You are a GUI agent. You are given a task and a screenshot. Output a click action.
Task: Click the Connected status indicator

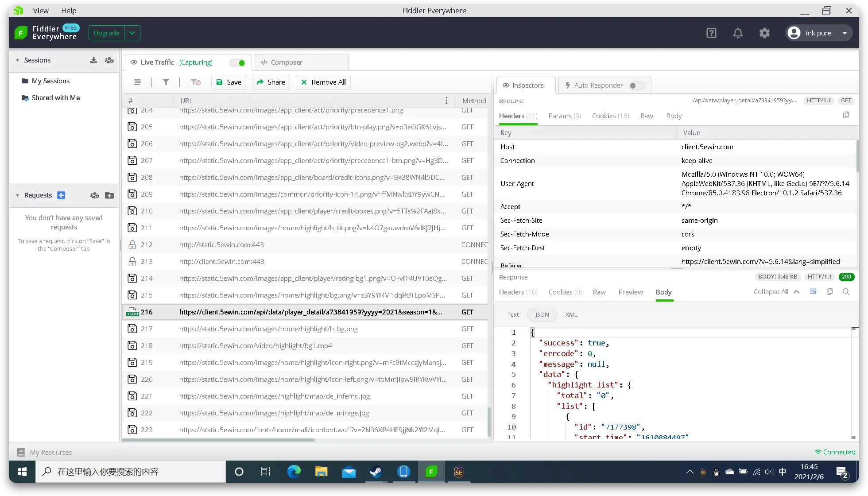835,452
